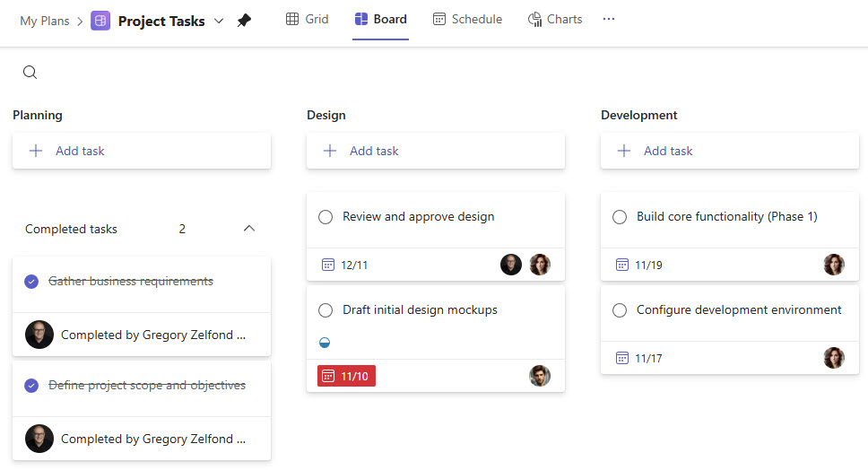Open the Build core functionality (Phase 1) card

pyautogui.click(x=726, y=217)
